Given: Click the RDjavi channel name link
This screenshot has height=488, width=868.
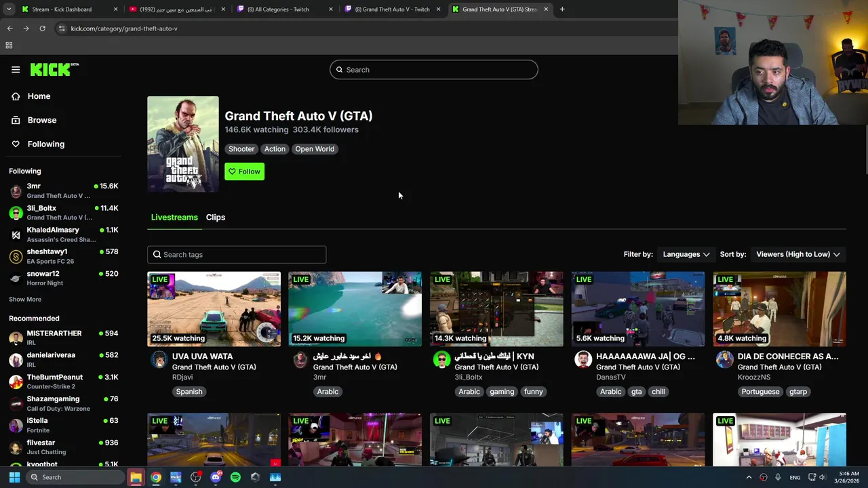Looking at the screenshot, I should click(182, 377).
